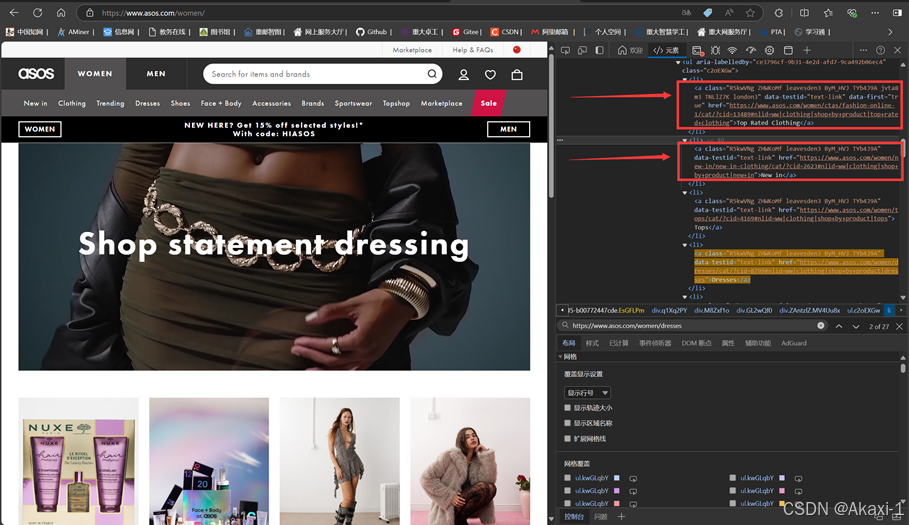909x525 pixels.
Task: Jump to previous search result arrow
Action: (x=839, y=326)
